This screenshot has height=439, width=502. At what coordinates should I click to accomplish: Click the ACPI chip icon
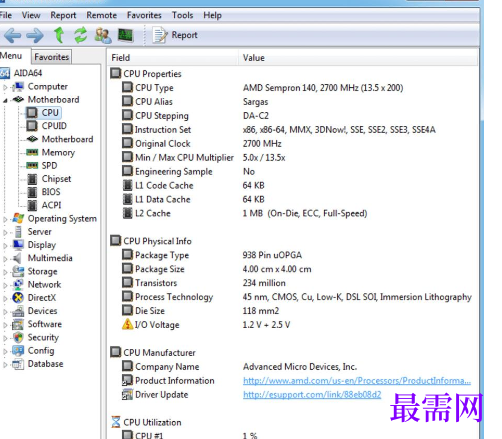point(32,205)
